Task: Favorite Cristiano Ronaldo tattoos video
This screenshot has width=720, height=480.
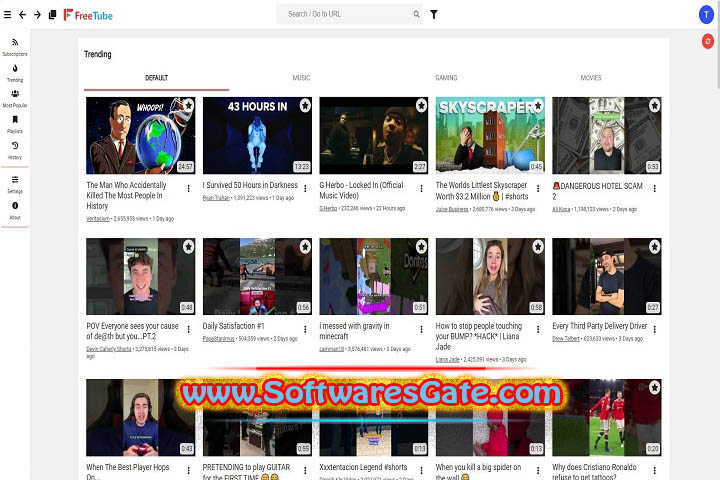Action: (654, 388)
